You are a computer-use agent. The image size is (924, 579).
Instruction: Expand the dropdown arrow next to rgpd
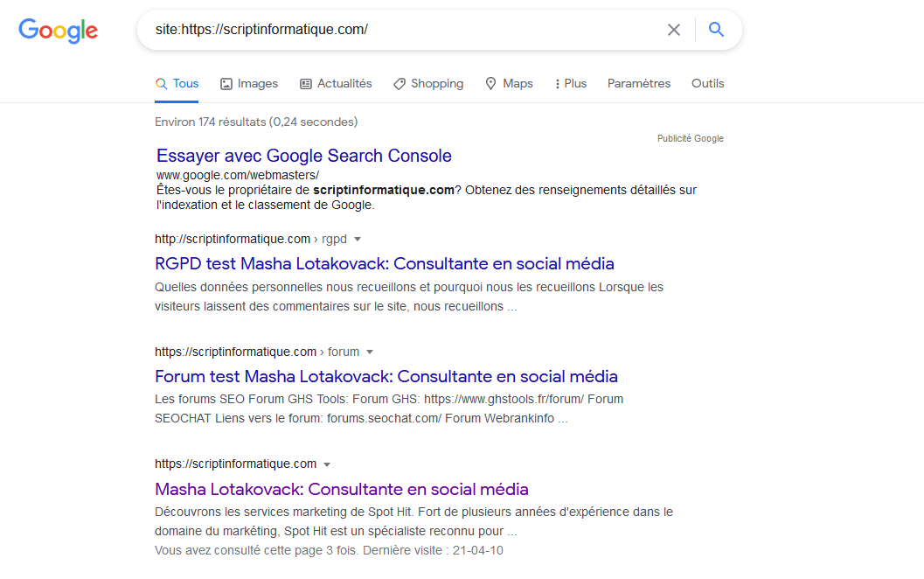(358, 240)
